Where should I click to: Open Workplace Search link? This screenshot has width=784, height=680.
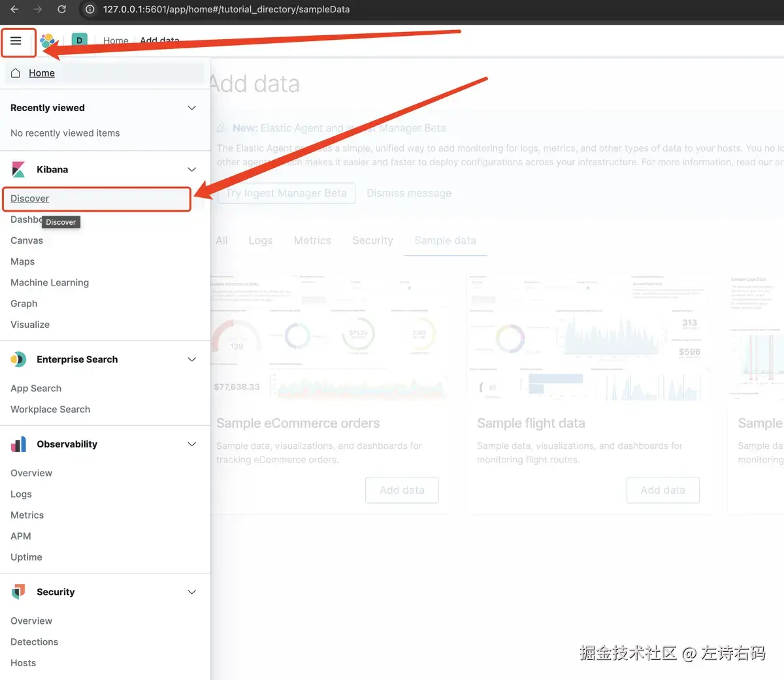click(50, 410)
